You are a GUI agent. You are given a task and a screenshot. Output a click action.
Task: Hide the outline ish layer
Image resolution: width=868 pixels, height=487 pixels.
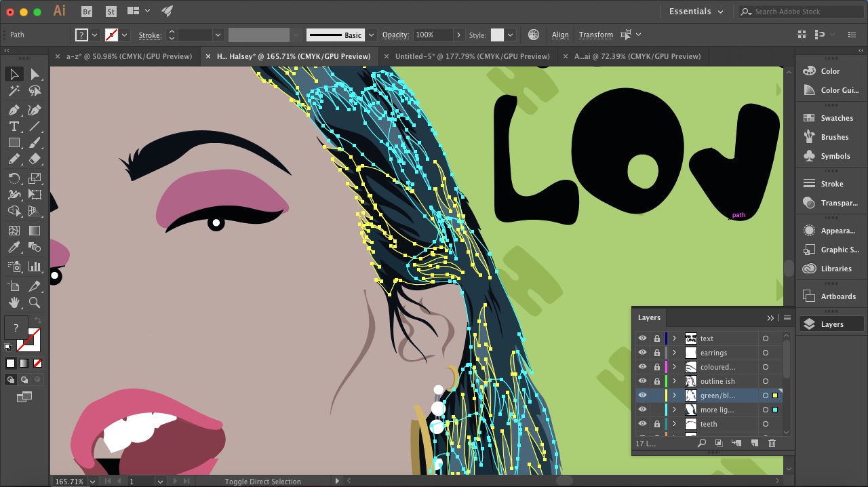(x=642, y=381)
